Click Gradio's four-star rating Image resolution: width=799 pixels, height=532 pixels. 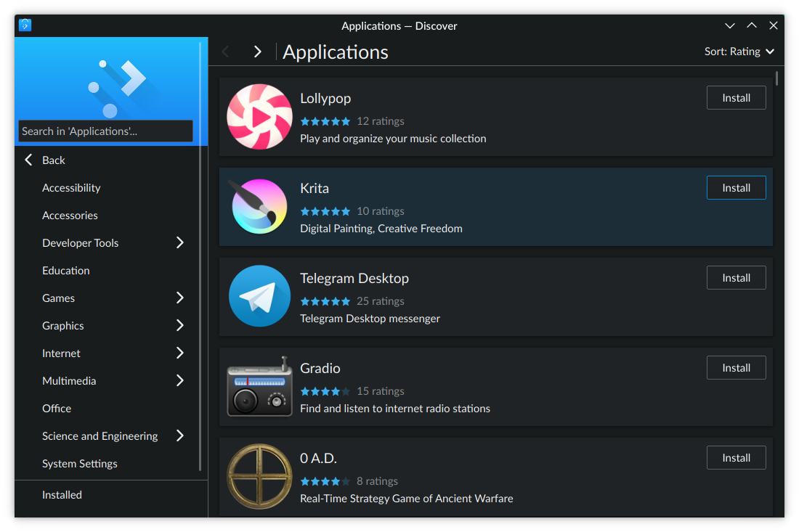[325, 391]
